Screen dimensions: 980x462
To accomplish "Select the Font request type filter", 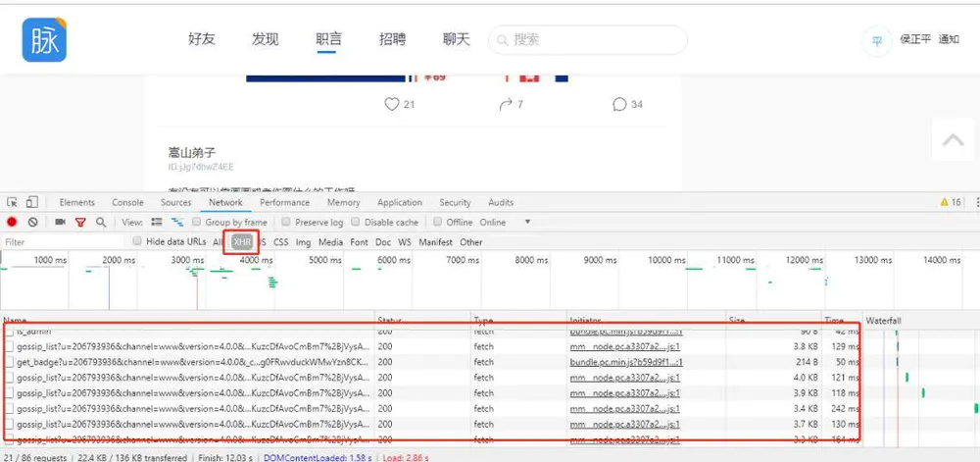I will tap(359, 242).
